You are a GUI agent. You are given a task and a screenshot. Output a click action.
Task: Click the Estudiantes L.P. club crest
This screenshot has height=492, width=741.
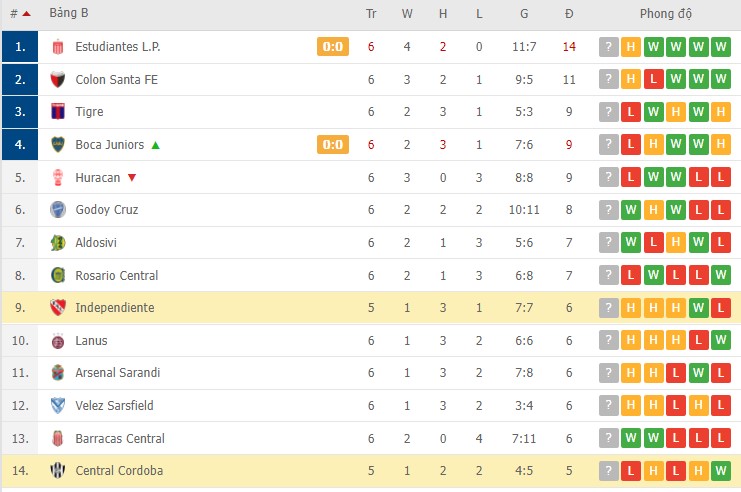tap(57, 47)
